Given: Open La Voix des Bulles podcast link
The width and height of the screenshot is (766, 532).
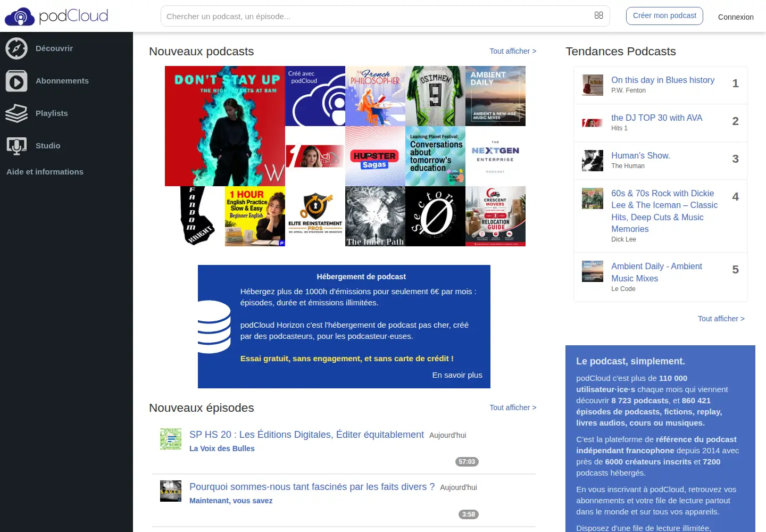Looking at the screenshot, I should pyautogui.click(x=222, y=448).
